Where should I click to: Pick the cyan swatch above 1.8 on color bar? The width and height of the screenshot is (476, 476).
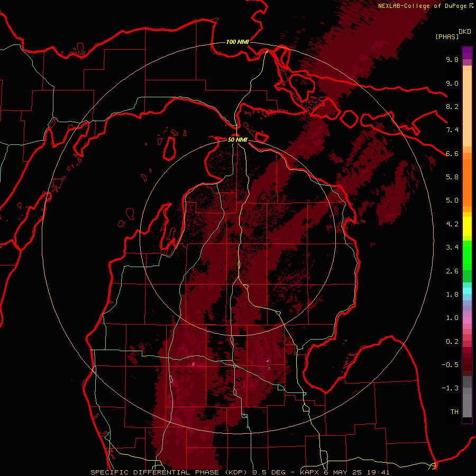(467, 291)
